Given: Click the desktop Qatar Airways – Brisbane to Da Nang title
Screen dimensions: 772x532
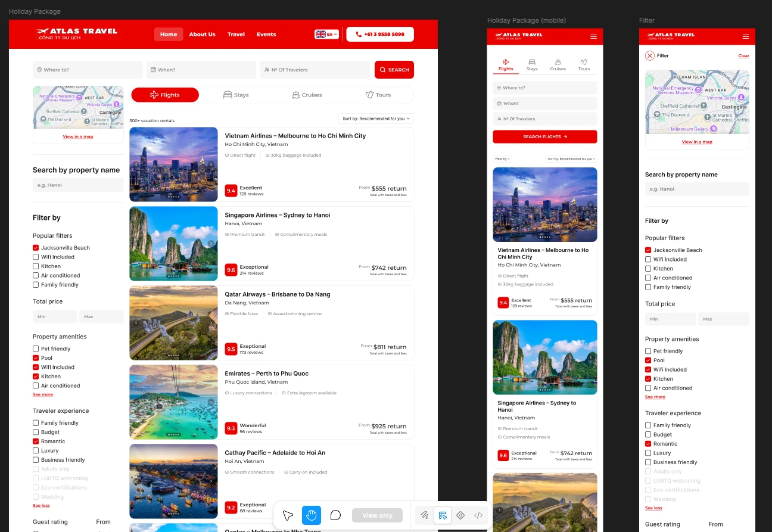Looking at the screenshot, I should (x=278, y=294).
